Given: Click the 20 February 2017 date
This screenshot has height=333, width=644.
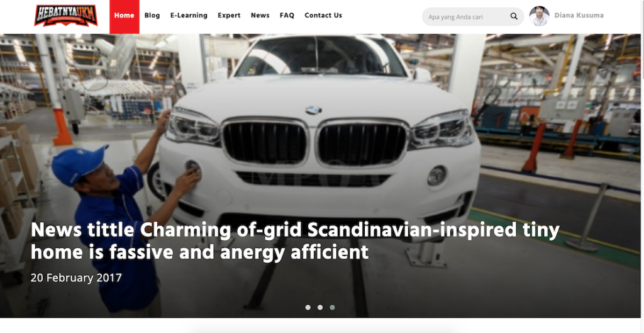Looking at the screenshot, I should pyautogui.click(x=76, y=278).
